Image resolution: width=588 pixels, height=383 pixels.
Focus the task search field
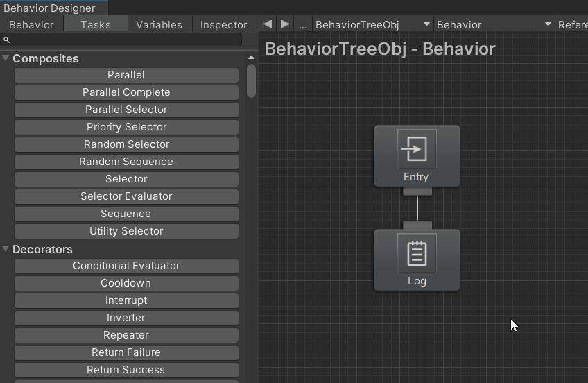[121, 40]
